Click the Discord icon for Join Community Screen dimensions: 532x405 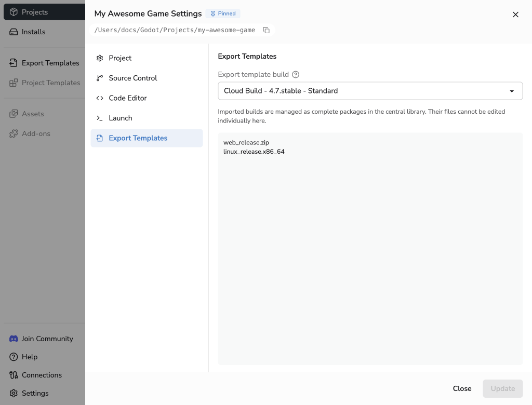tap(14, 339)
